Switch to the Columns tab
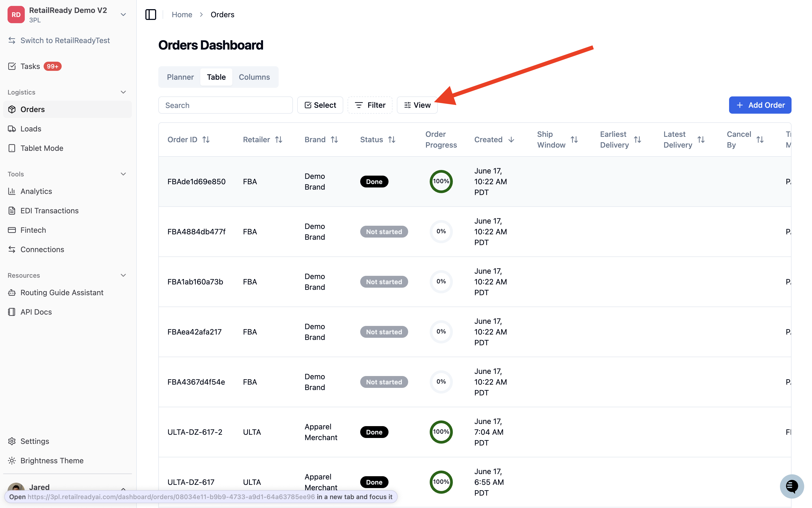This screenshot has height=508, width=812. point(254,77)
